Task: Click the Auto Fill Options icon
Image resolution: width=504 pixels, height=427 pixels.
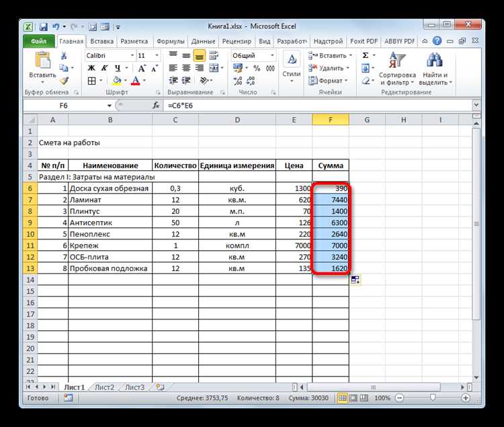Action: tap(355, 280)
